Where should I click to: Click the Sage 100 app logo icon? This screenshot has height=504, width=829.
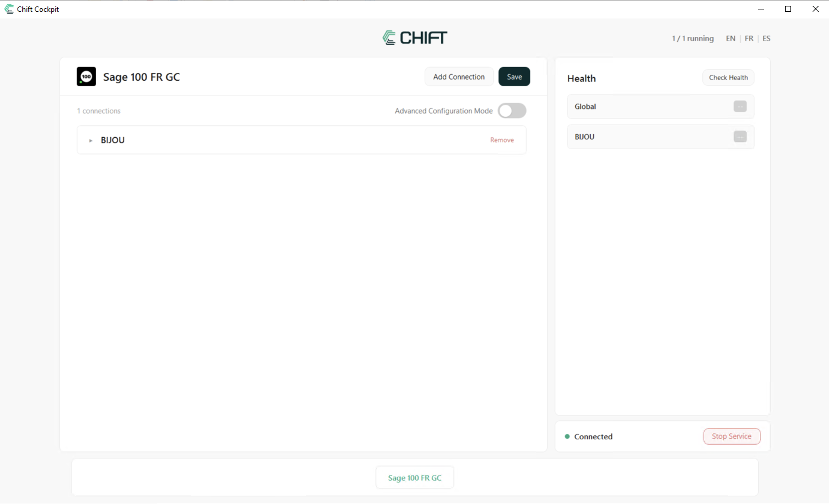86,76
